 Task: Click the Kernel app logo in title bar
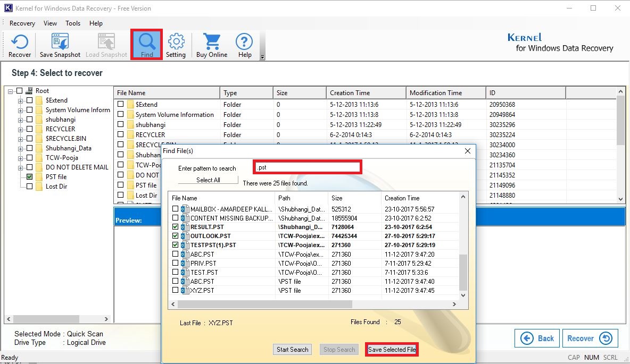pos(8,8)
